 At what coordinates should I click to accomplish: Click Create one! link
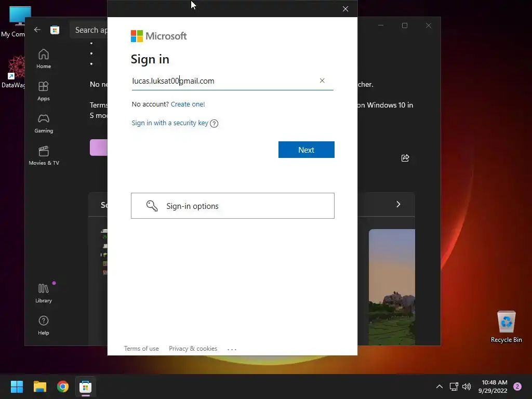[188, 104]
